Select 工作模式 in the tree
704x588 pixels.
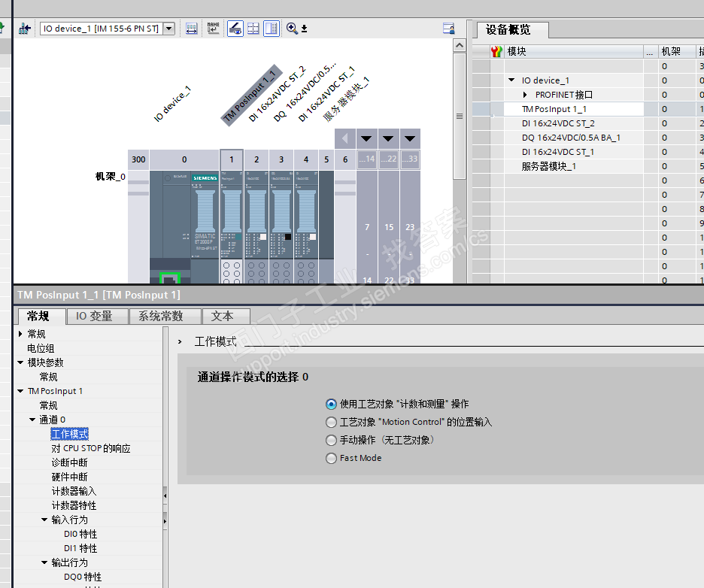click(70, 434)
